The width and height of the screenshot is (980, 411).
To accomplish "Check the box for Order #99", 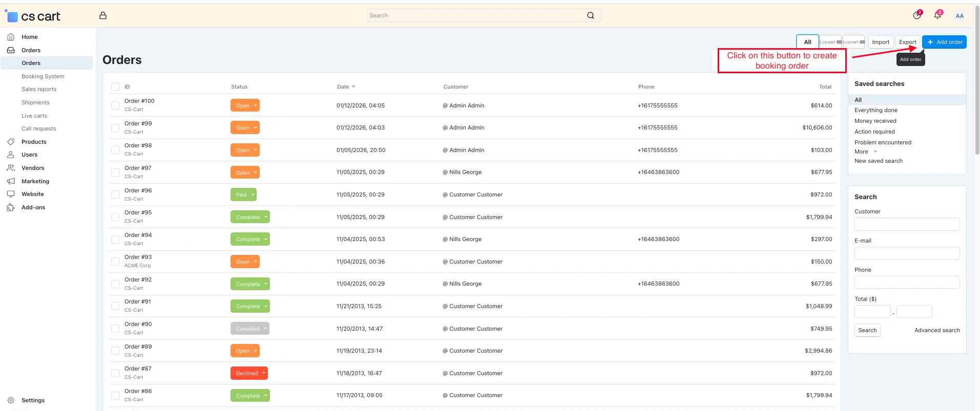I will tap(115, 127).
